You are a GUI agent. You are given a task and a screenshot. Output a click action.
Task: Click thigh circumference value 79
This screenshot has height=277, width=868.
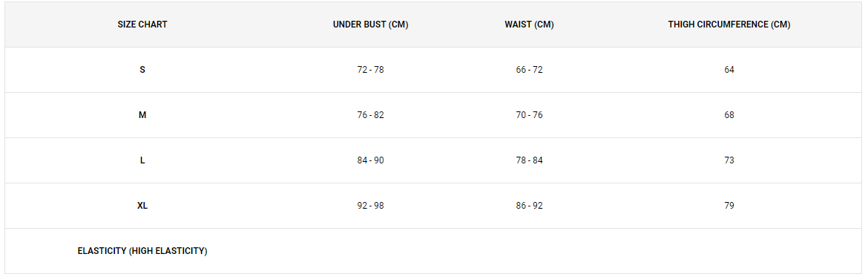click(729, 206)
